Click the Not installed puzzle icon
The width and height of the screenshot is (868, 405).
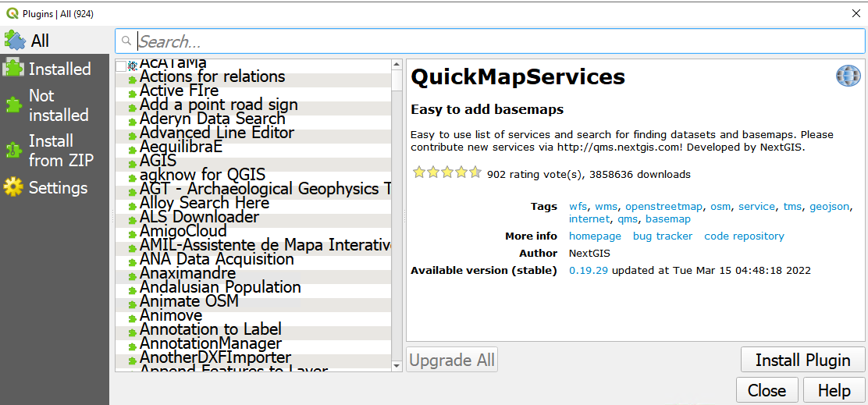[14, 105]
